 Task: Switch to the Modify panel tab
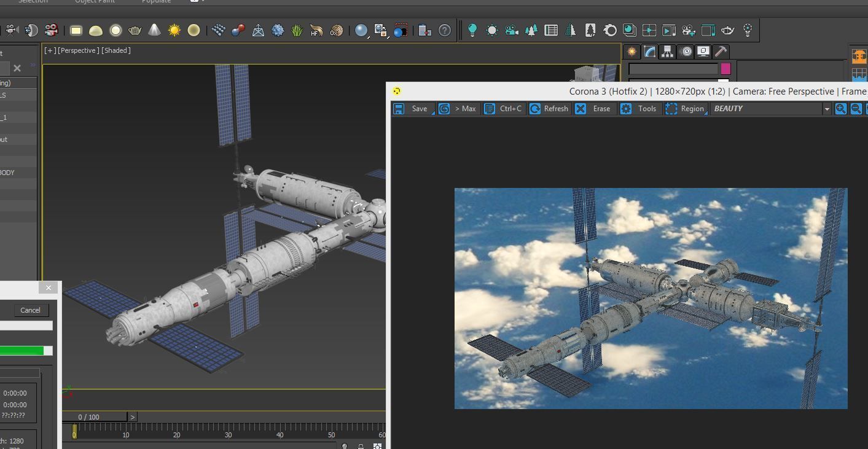coord(649,52)
